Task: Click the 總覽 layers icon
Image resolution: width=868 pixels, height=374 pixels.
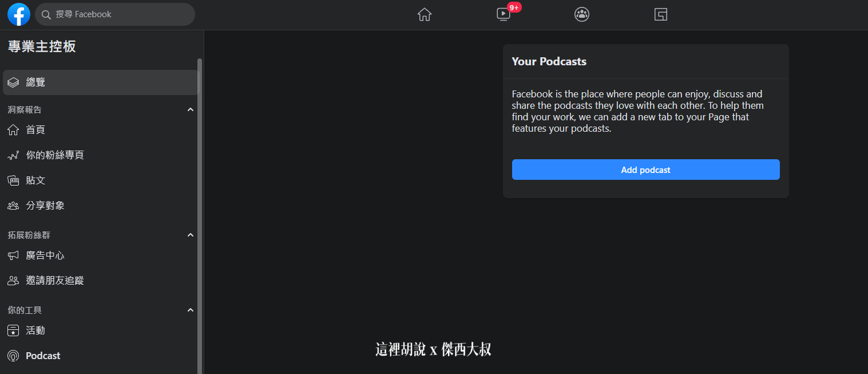Action: tap(13, 82)
